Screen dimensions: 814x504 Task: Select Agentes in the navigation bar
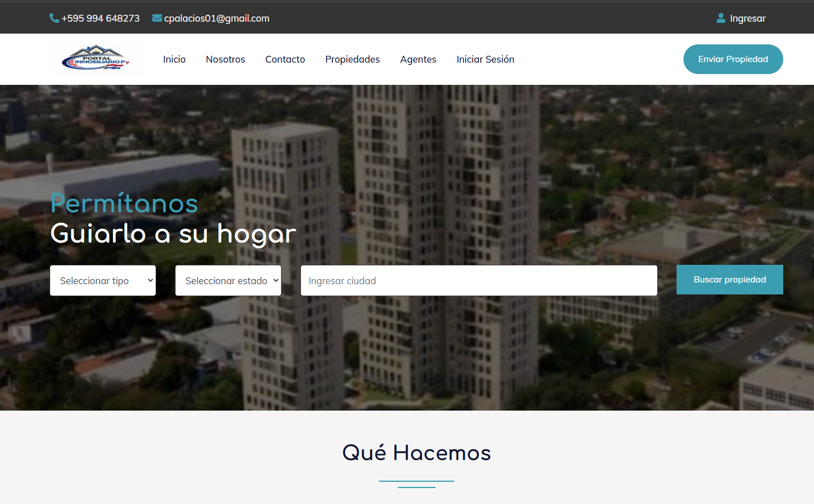tap(418, 59)
